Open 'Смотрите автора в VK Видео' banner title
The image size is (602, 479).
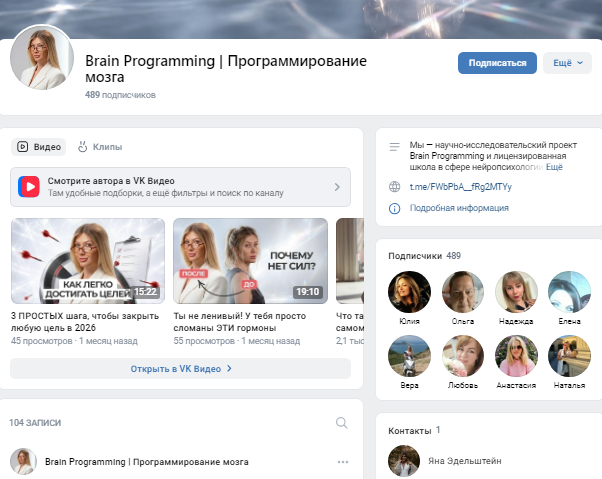click(x=111, y=181)
